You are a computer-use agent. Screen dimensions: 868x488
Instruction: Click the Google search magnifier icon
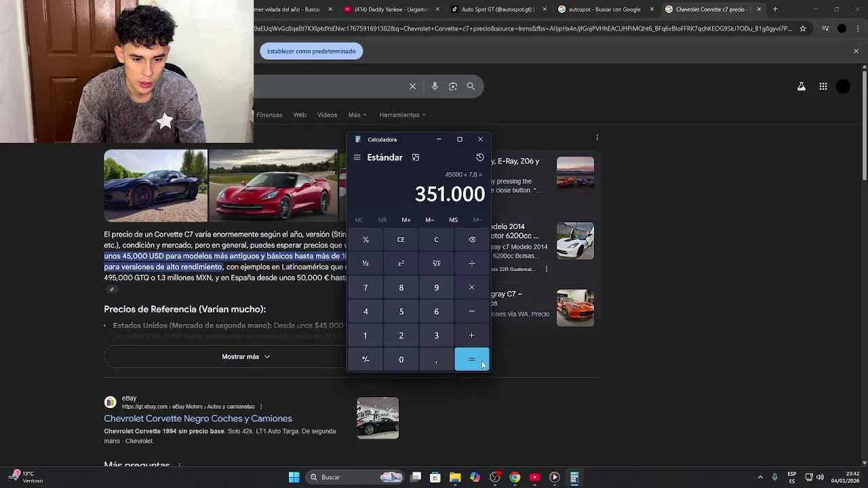coord(471,86)
